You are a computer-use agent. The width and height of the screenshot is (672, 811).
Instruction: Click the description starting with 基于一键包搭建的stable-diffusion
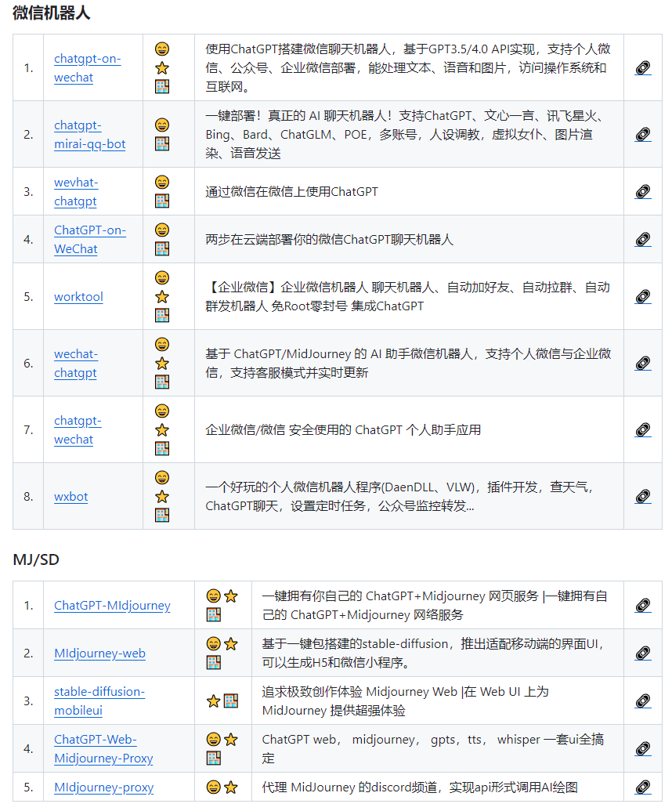[433, 654]
